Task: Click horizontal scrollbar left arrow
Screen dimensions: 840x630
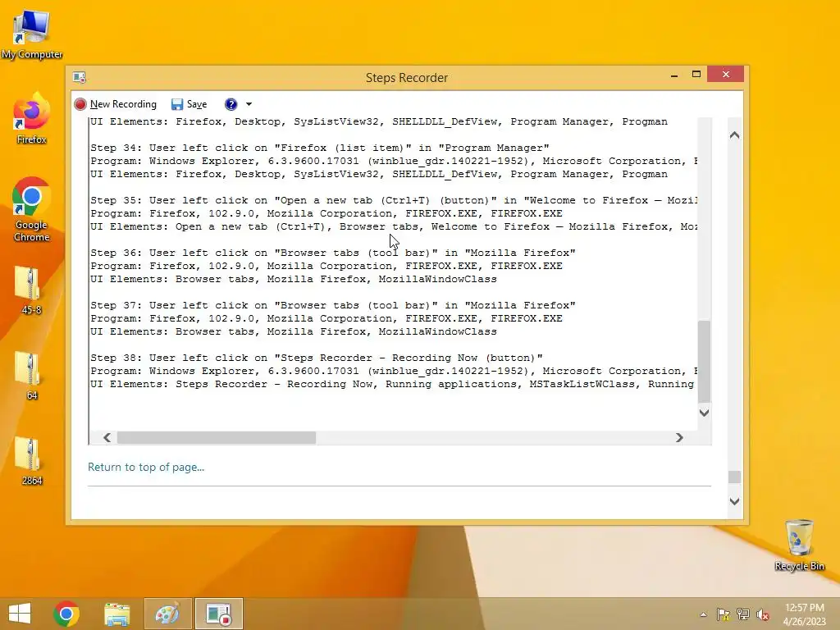Action: 107,438
